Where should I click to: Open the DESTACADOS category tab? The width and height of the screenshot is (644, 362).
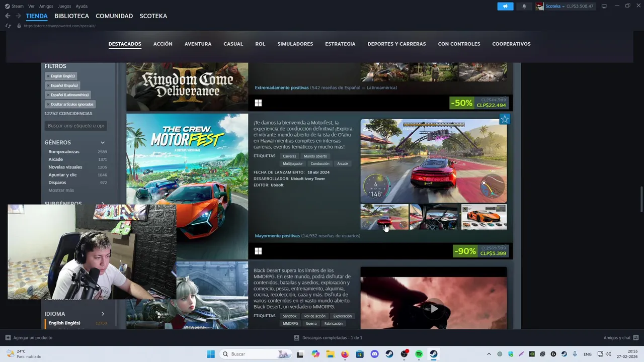point(125,44)
